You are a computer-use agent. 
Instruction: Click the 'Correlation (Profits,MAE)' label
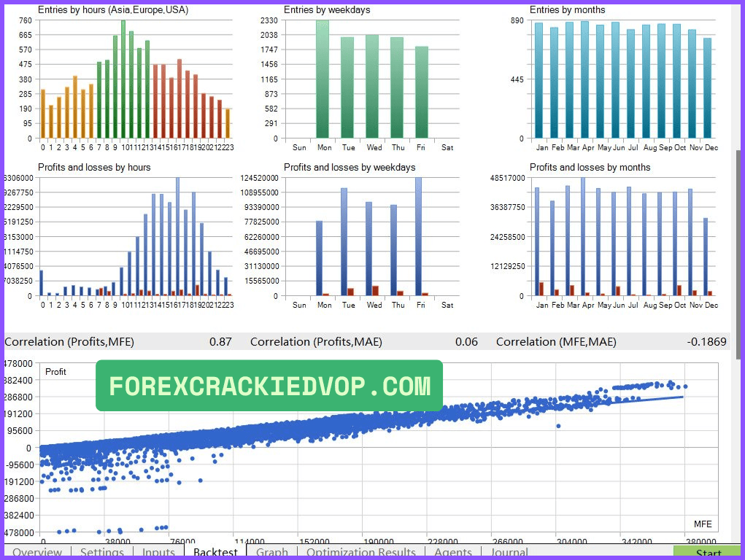317,341
